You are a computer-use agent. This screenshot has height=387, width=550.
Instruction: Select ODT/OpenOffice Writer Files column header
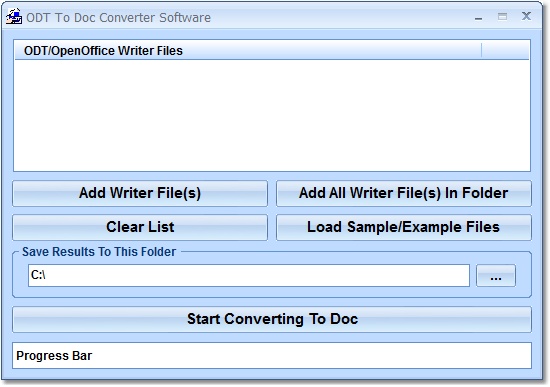(x=248, y=51)
